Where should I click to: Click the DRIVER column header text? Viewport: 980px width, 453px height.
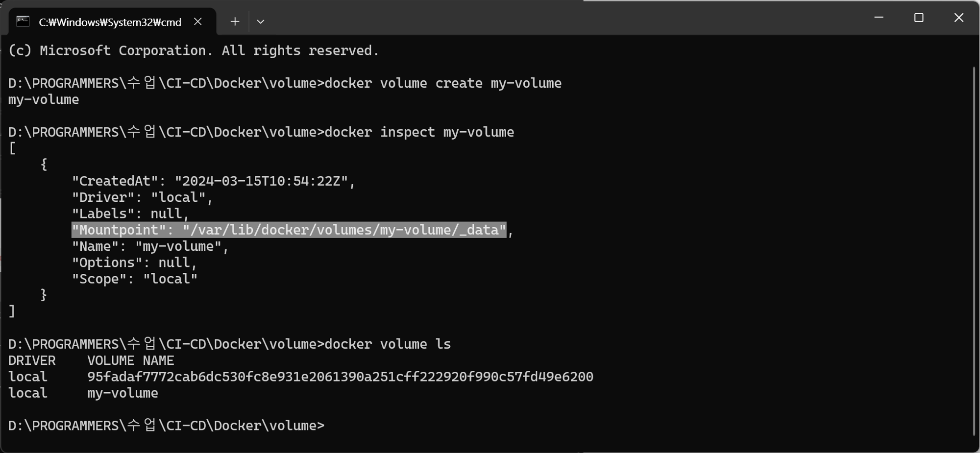(x=32, y=360)
